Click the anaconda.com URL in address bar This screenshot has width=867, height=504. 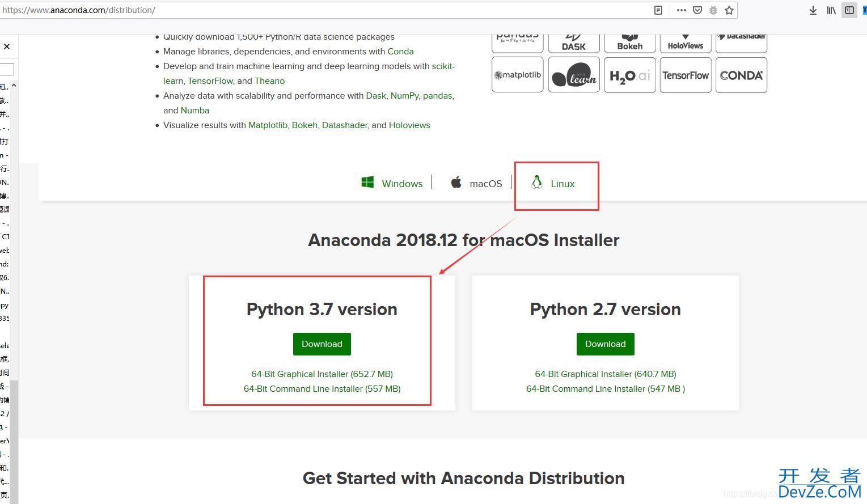79,10
